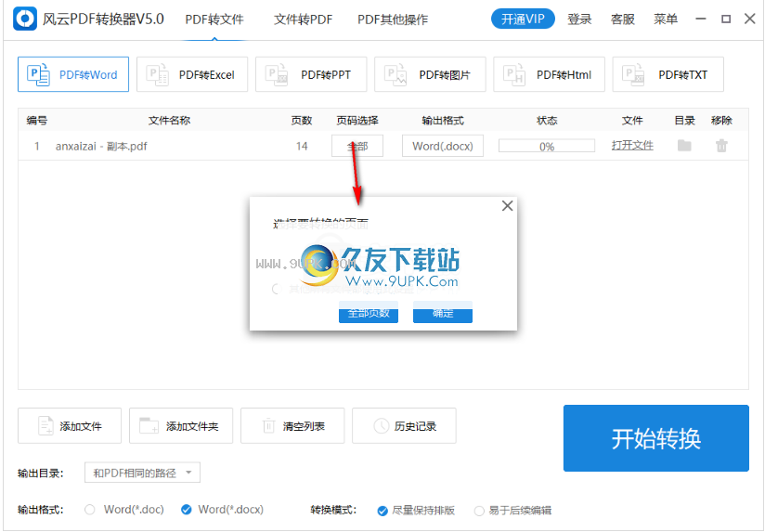The width and height of the screenshot is (765, 532).
Task: Click 全部页数 button in dialog
Action: click(x=369, y=312)
